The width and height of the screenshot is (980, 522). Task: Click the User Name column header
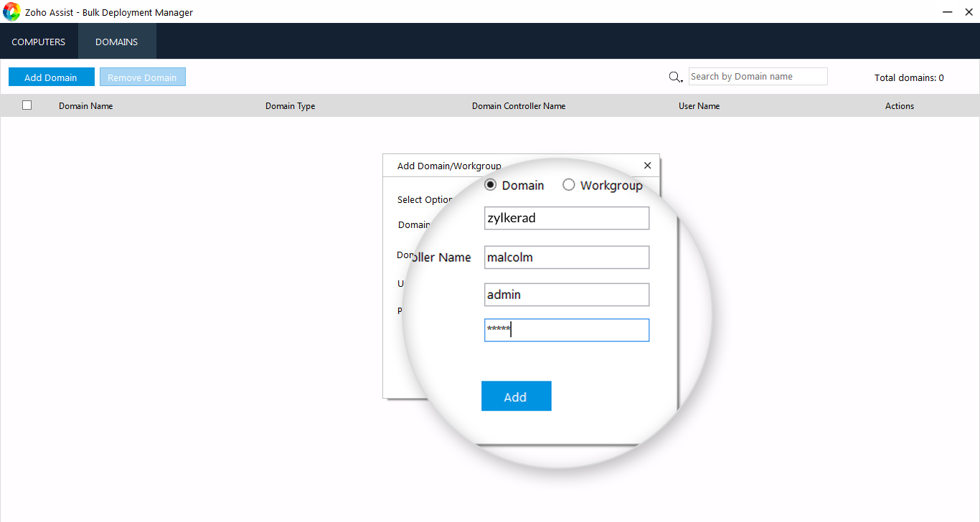click(699, 106)
